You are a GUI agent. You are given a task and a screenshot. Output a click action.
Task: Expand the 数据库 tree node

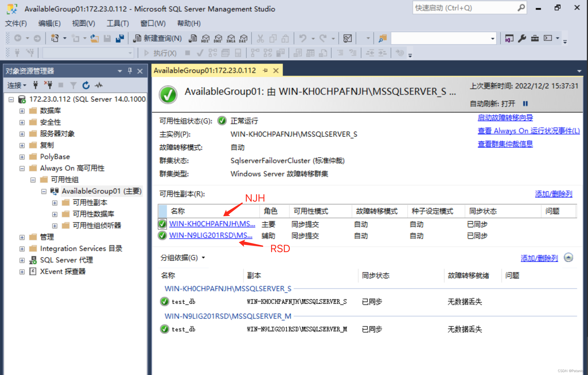point(22,111)
